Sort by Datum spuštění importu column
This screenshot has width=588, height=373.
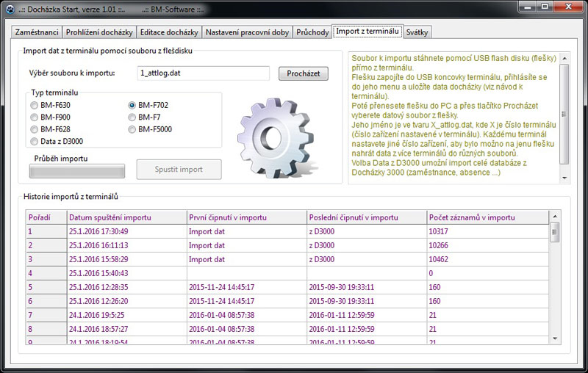(x=126, y=217)
